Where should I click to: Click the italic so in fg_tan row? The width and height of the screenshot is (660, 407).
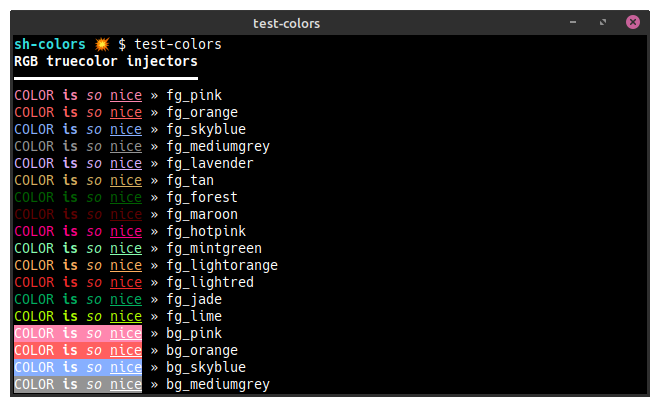(94, 181)
